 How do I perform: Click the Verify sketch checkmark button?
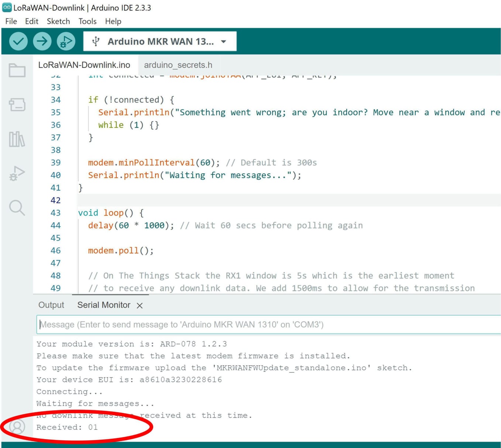click(x=18, y=41)
